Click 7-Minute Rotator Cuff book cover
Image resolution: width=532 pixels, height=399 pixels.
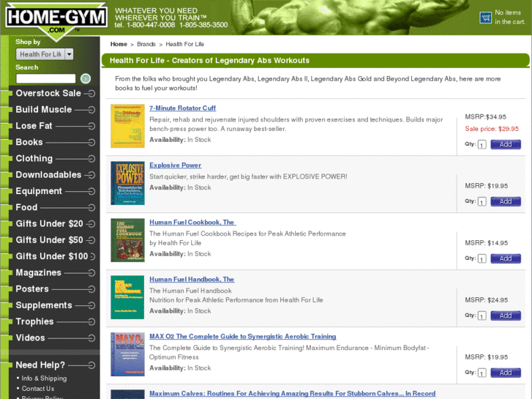tap(127, 126)
